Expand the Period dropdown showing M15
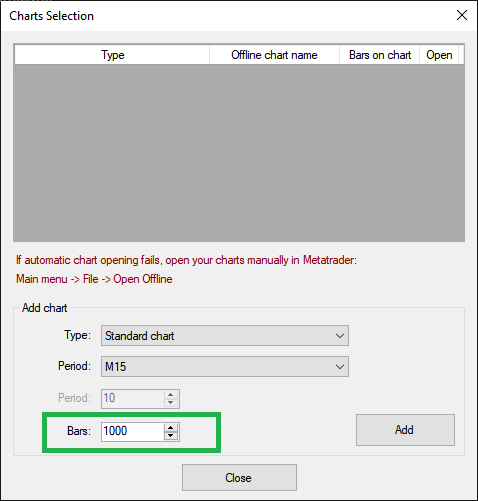The image size is (478, 501). tap(225, 367)
